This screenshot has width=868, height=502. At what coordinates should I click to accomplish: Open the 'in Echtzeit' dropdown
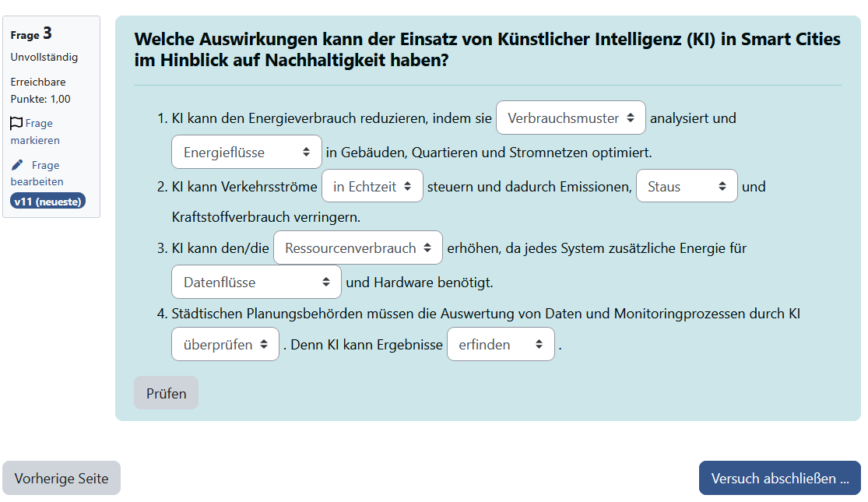372,187
